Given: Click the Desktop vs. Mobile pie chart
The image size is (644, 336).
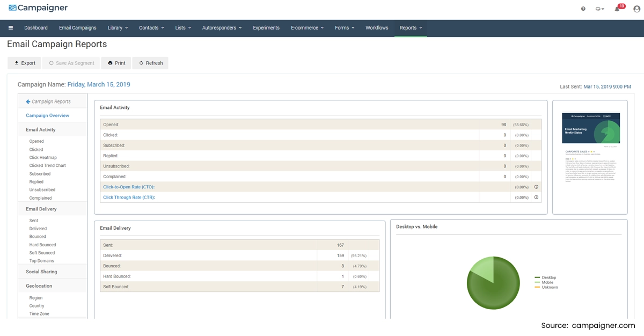Looking at the screenshot, I should 494,283.
